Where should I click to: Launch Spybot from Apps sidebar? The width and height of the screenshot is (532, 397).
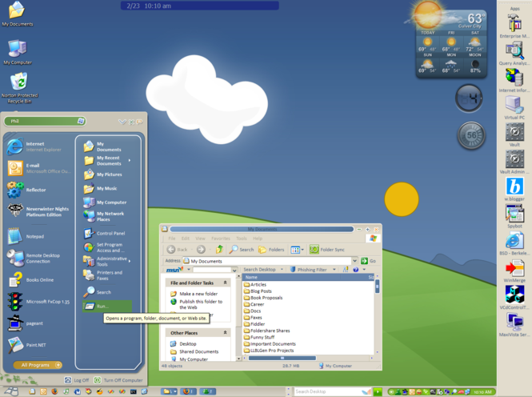[514, 216]
